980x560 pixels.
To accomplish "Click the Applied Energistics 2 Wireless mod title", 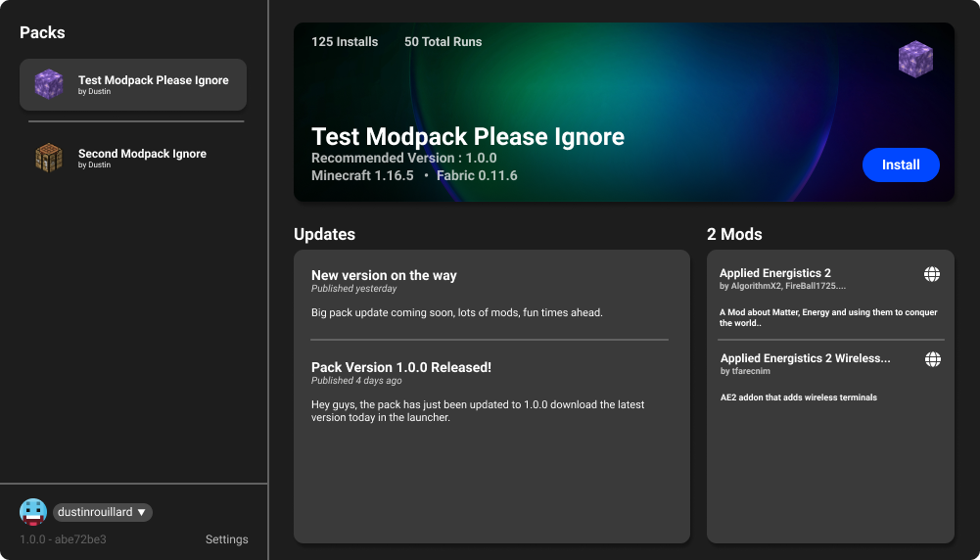I will (x=805, y=358).
